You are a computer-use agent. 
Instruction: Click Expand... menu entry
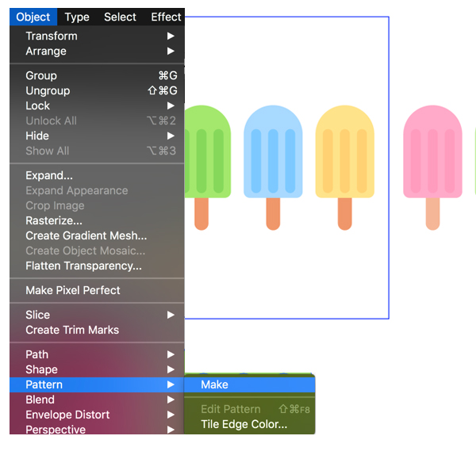point(49,175)
